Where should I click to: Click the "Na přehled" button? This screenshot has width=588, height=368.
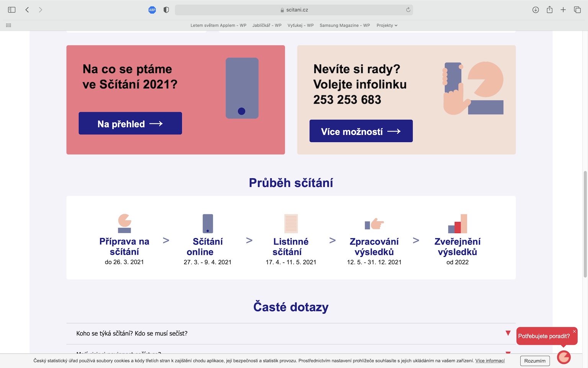130,123
